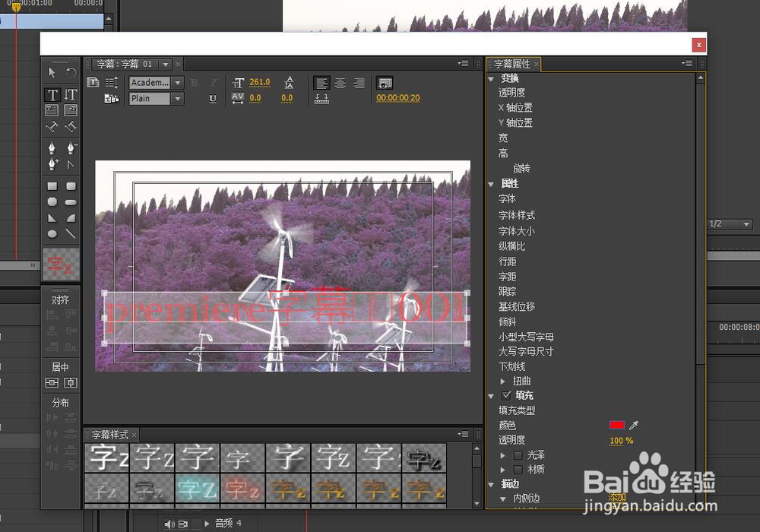Screen dimensions: 760x532
Task: Collapse the 属性 section
Action: pyautogui.click(x=491, y=184)
